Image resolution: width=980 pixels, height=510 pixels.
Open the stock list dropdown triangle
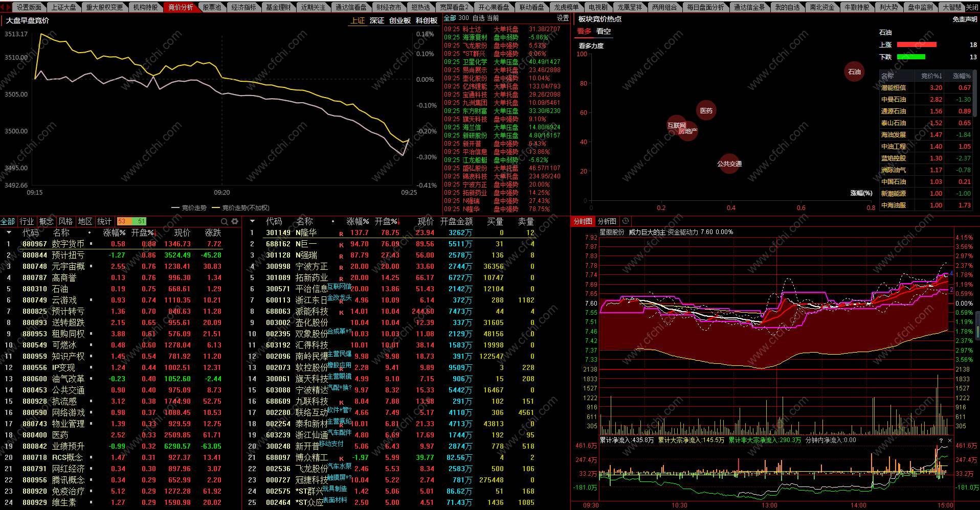[252, 221]
